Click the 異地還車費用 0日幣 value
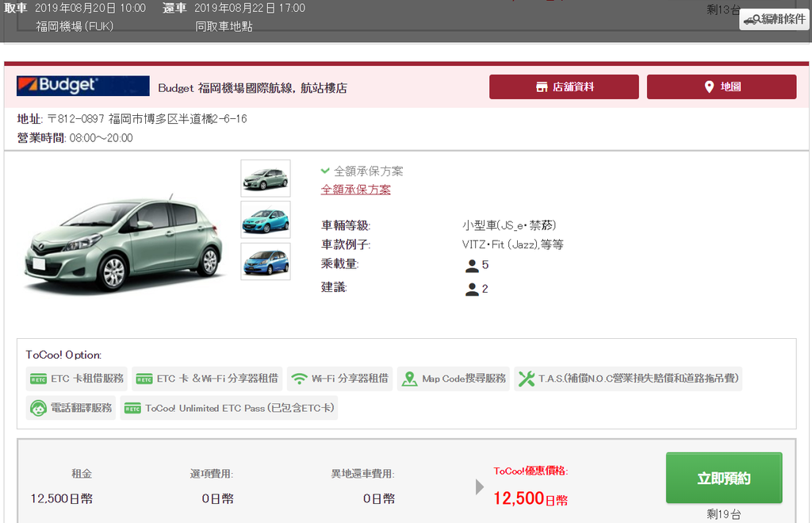Image resolution: width=812 pixels, height=523 pixels. pyautogui.click(x=379, y=498)
